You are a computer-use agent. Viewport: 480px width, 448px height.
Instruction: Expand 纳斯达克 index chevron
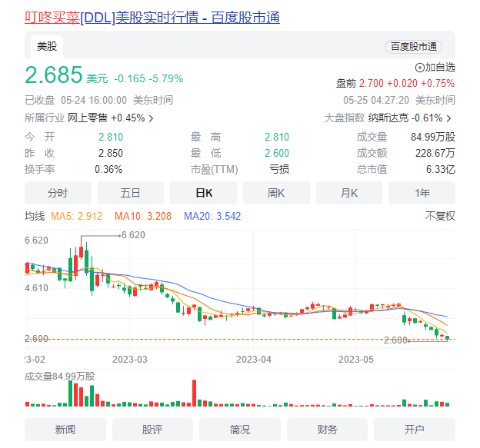click(448, 118)
